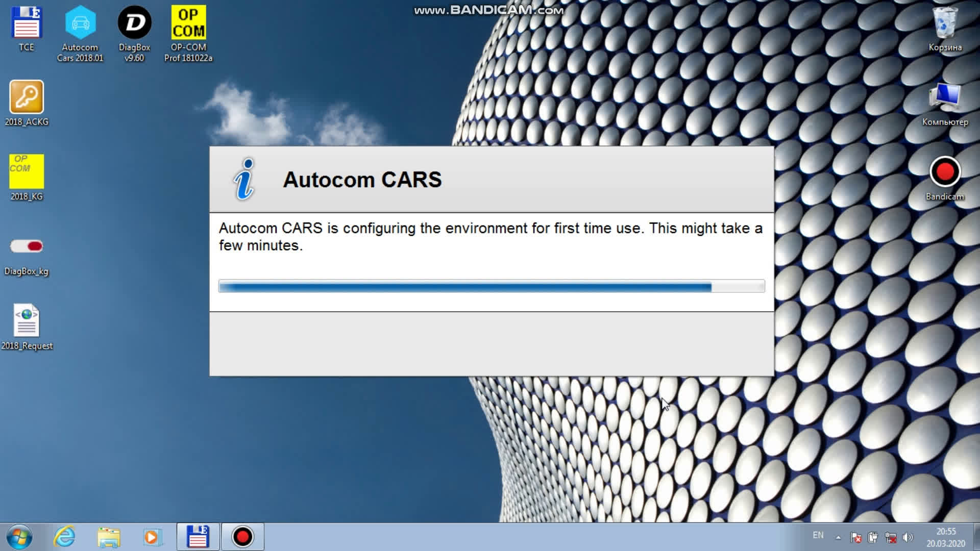Click the power plug tray icon
The height and width of the screenshot is (551, 980).
873,537
